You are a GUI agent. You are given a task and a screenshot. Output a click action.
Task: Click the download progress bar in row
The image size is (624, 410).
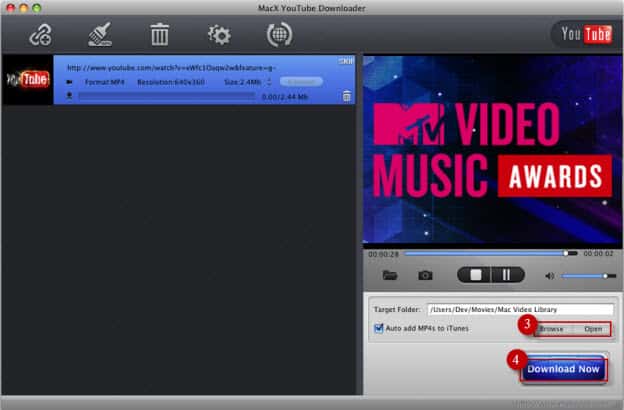(167, 96)
